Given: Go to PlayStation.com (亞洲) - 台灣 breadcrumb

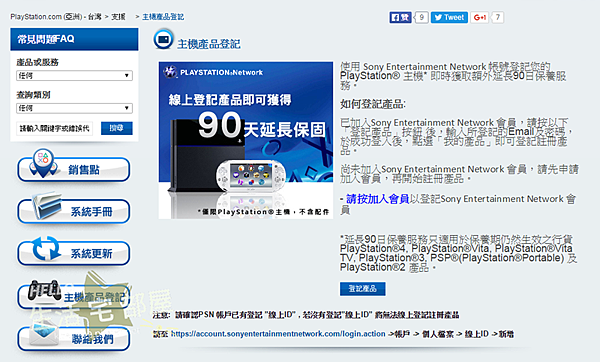Looking at the screenshot, I should click(56, 17).
